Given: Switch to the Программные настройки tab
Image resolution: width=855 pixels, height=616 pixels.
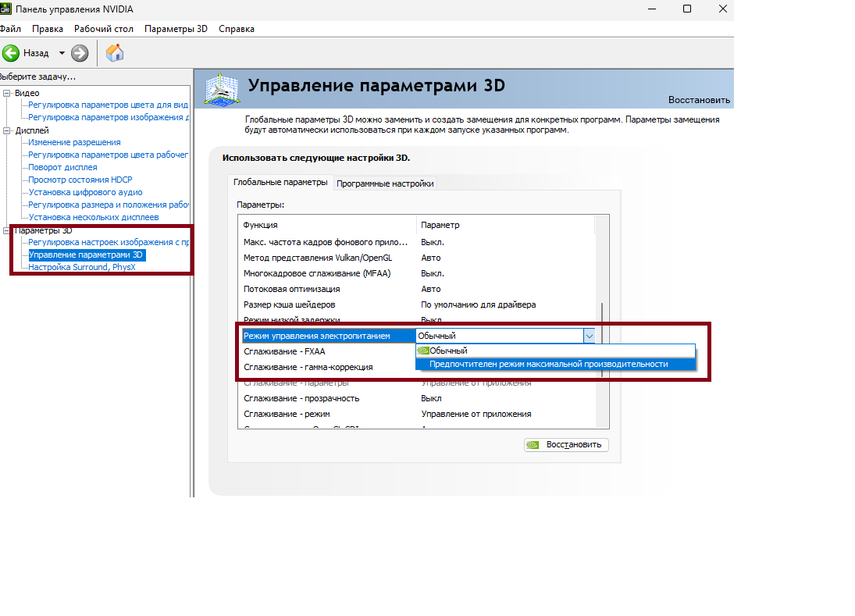Looking at the screenshot, I should 385,183.
